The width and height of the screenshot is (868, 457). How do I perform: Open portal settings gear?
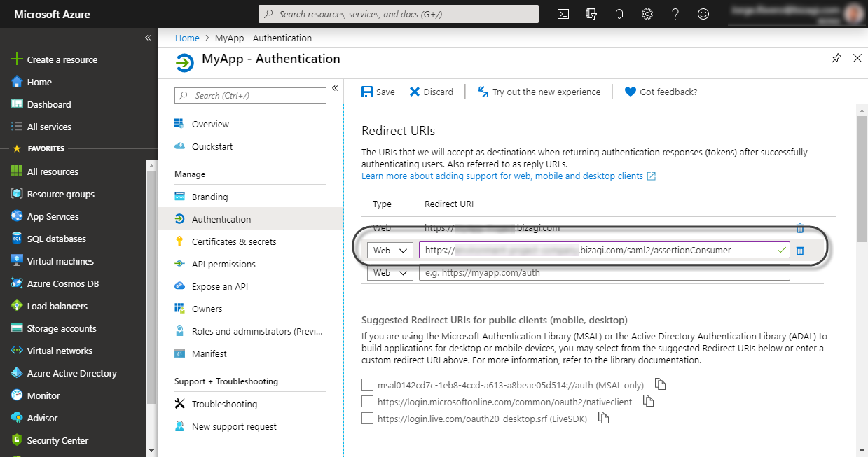click(x=647, y=14)
